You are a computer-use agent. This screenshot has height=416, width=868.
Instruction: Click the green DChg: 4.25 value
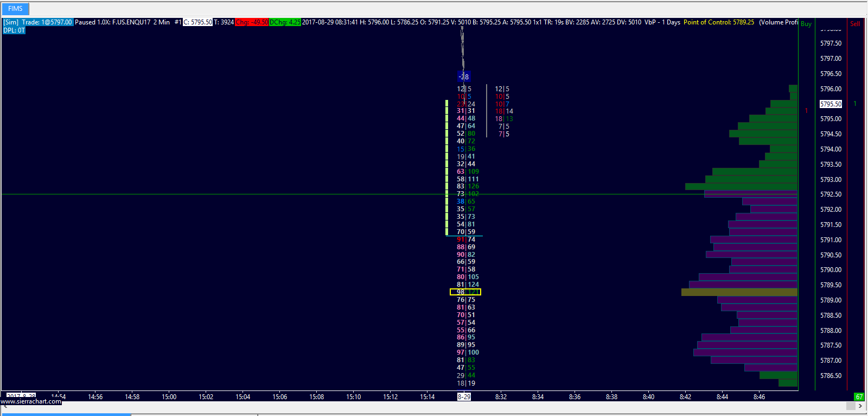click(x=285, y=22)
